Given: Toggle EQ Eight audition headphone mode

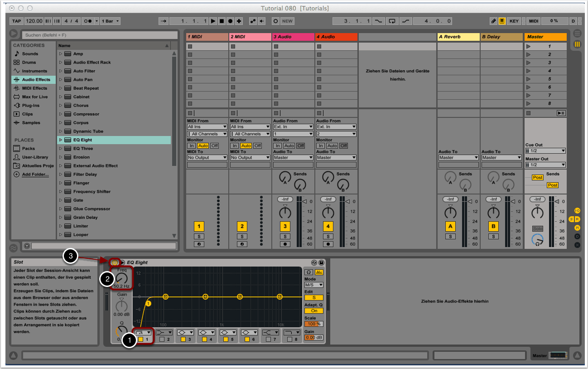Looking at the screenshot, I should tap(309, 272).
